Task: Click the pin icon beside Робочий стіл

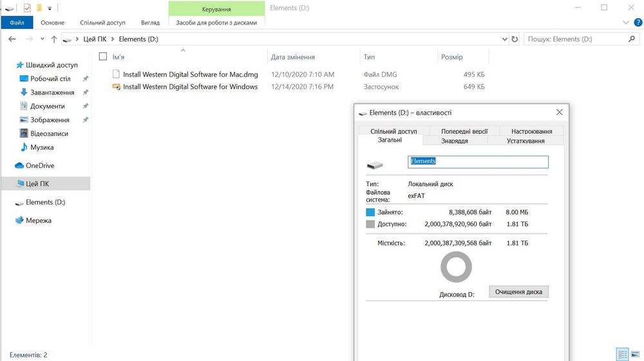Action: pyautogui.click(x=86, y=79)
